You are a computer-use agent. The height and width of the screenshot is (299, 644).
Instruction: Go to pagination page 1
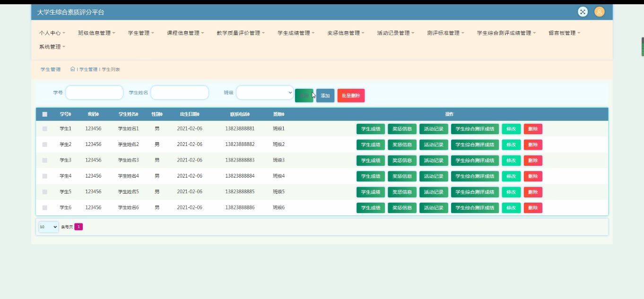click(x=78, y=227)
